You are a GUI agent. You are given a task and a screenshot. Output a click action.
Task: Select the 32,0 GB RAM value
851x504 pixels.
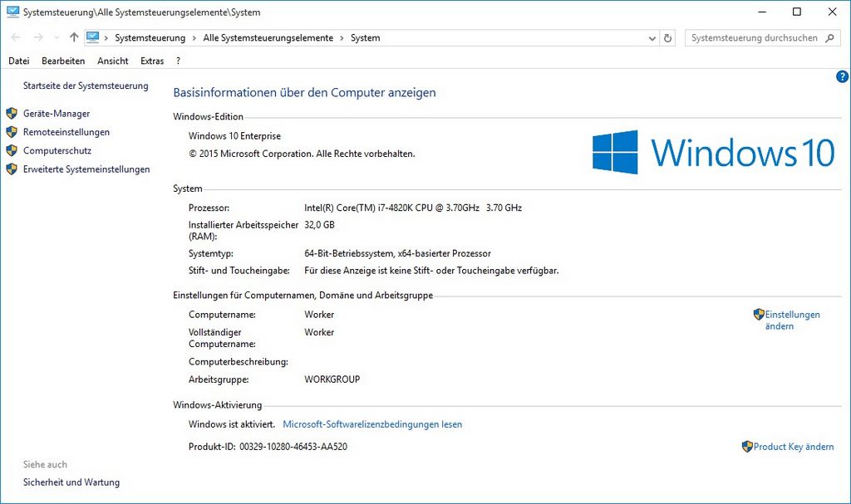click(319, 225)
